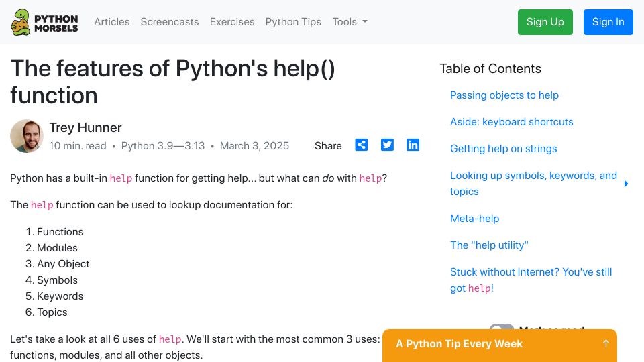This screenshot has height=362, width=644.
Task: Click the 10 min. read label
Action: (x=78, y=145)
